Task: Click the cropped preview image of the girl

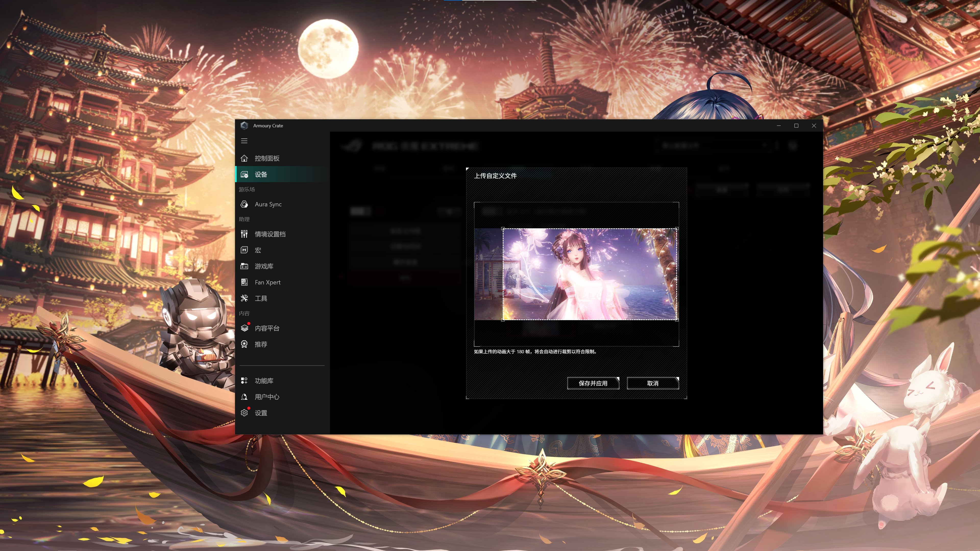Action: coord(590,274)
